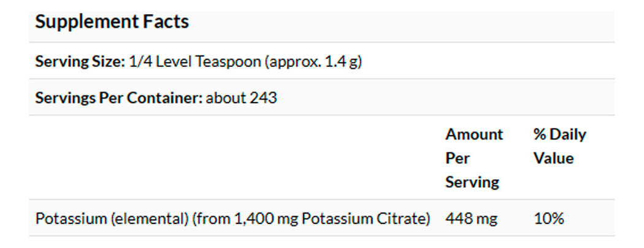Click the word Value in column header
The width and height of the screenshot is (644, 248).
point(553,158)
